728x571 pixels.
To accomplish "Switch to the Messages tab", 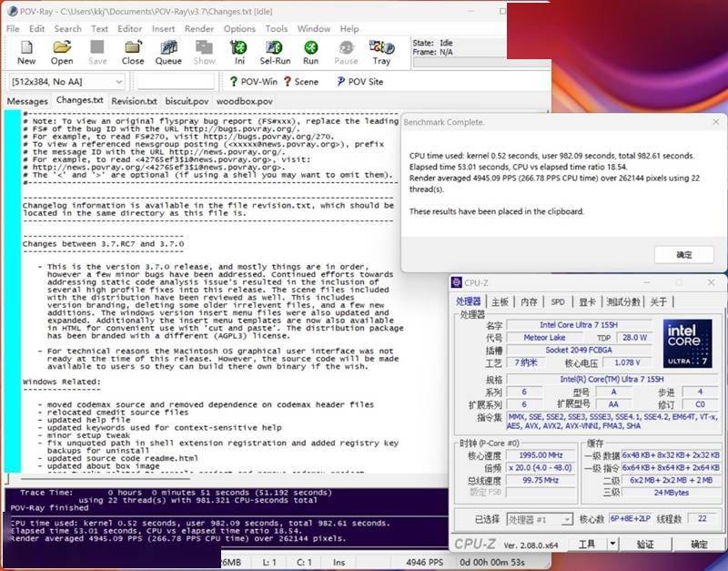I will (27, 101).
